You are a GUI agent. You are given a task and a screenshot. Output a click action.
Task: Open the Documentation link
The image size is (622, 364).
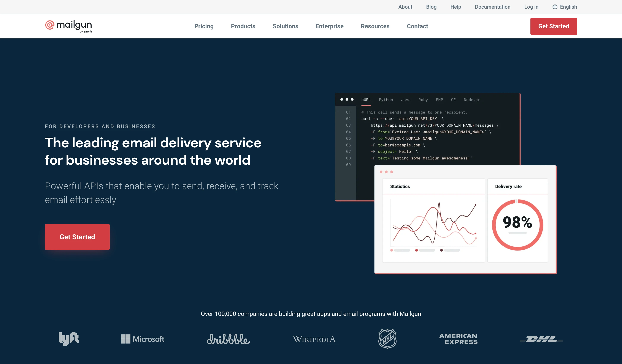coord(492,7)
